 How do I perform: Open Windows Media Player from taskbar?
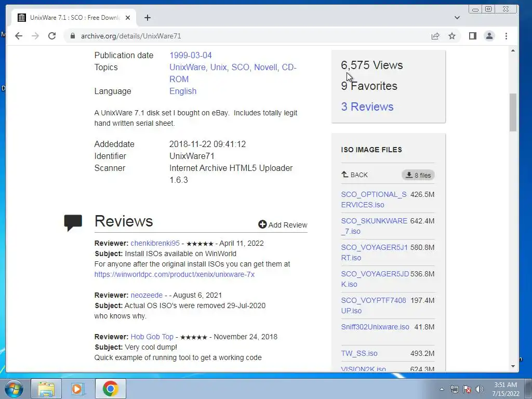click(78, 389)
